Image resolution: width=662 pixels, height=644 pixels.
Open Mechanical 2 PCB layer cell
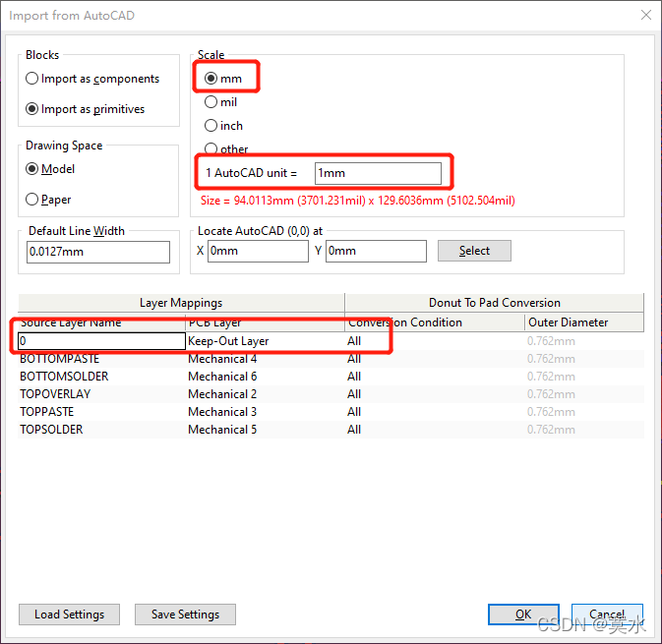click(x=265, y=394)
